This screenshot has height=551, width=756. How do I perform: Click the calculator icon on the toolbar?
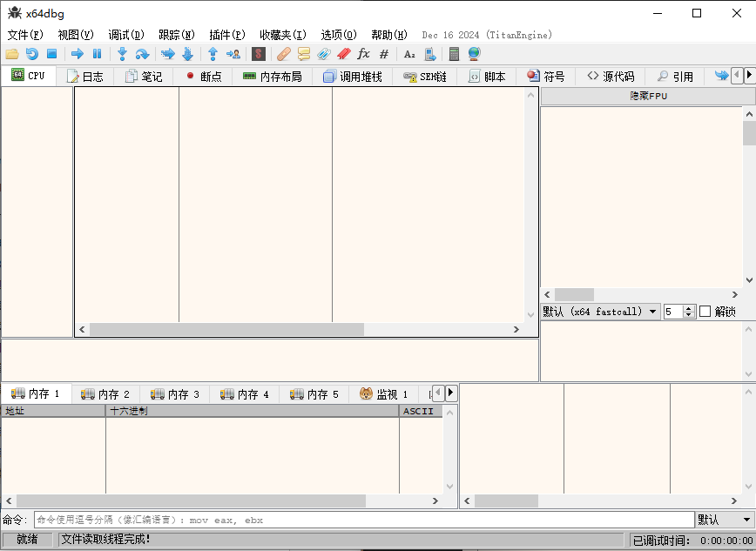tap(454, 54)
